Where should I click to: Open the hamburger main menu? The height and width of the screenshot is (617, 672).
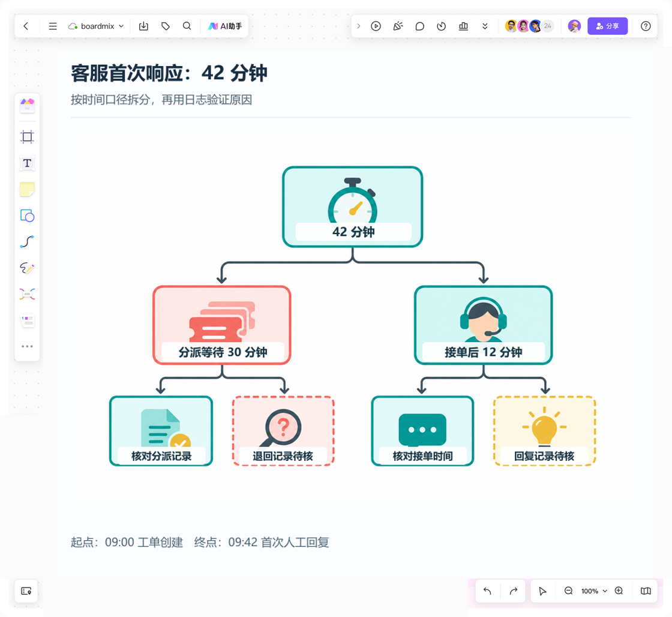53,26
